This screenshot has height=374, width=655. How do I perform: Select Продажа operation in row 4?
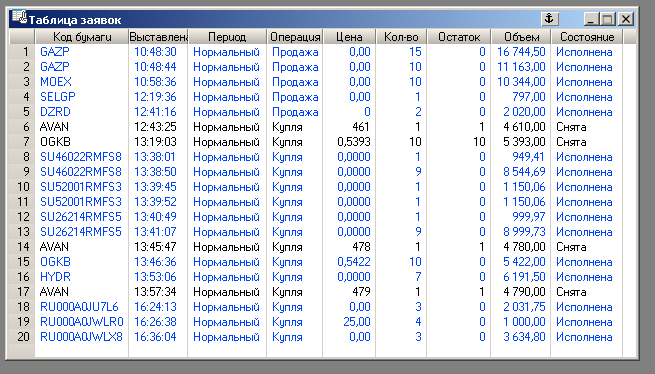(295, 97)
